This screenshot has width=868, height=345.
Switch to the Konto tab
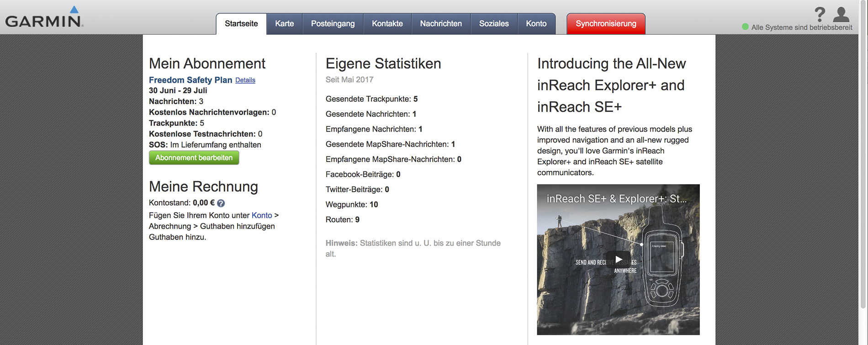536,24
